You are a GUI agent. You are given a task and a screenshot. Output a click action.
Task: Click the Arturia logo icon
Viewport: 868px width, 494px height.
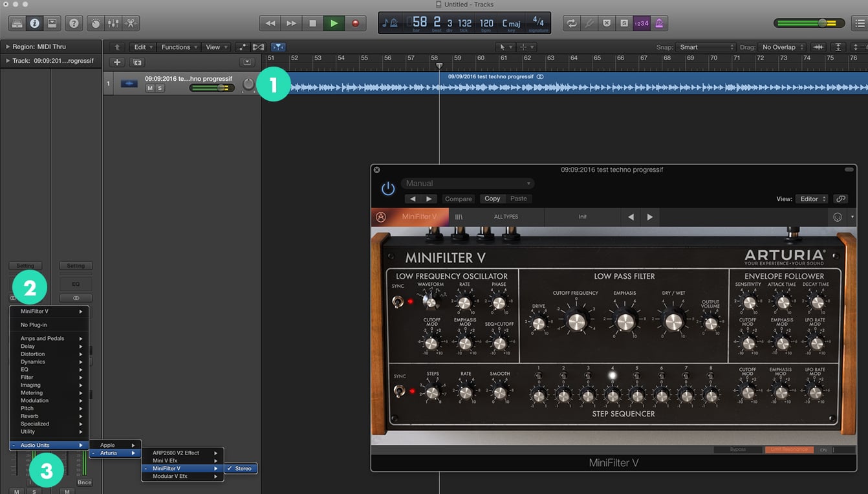381,217
